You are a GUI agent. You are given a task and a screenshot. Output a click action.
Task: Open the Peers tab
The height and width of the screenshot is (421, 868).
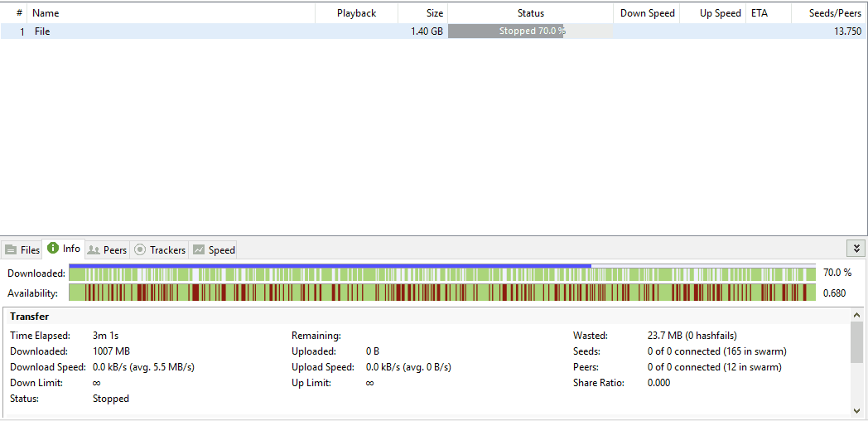click(x=108, y=249)
